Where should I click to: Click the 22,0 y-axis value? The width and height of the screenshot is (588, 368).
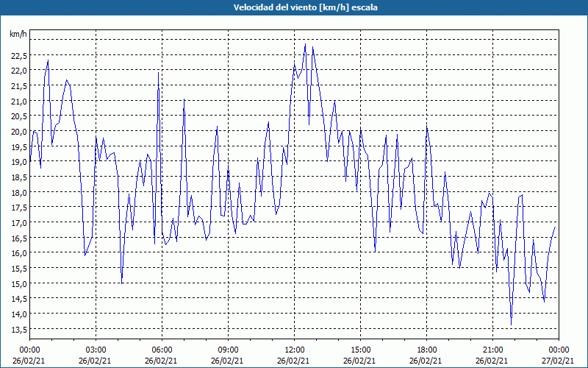pos(19,71)
